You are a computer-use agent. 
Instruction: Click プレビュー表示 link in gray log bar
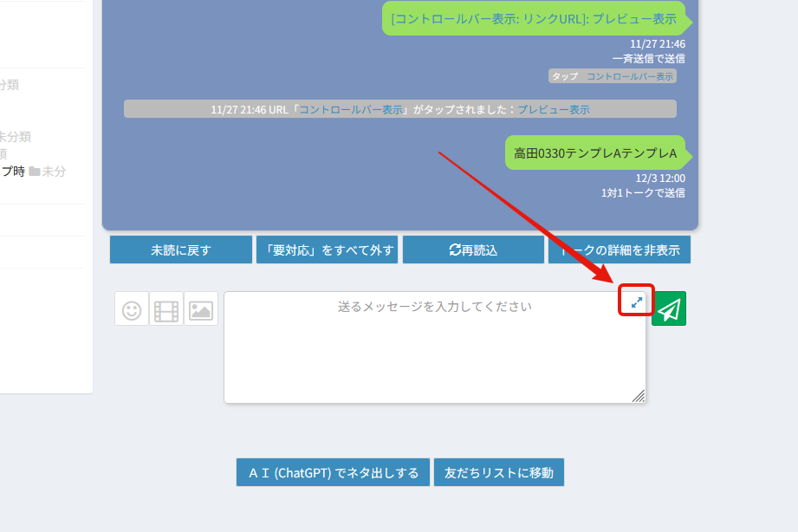click(x=553, y=109)
